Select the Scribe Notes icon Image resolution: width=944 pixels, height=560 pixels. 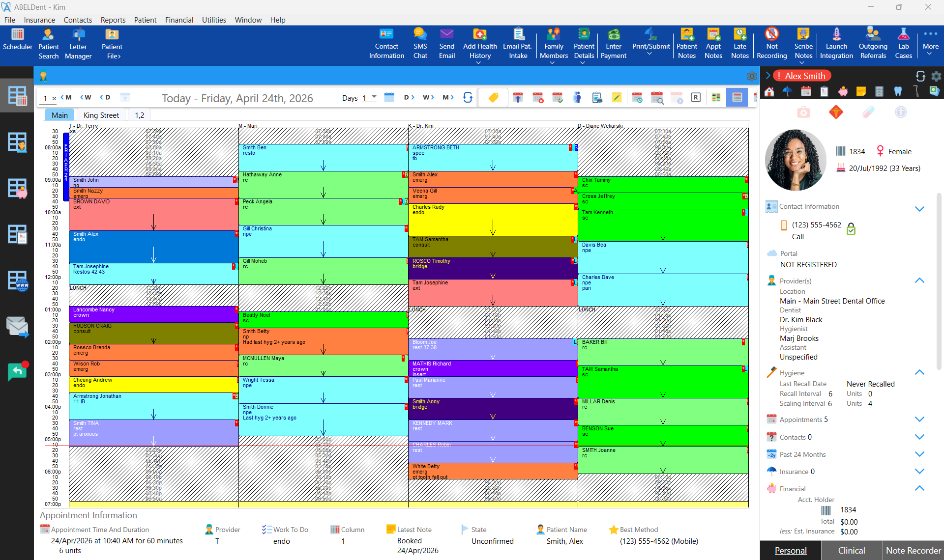tap(803, 44)
